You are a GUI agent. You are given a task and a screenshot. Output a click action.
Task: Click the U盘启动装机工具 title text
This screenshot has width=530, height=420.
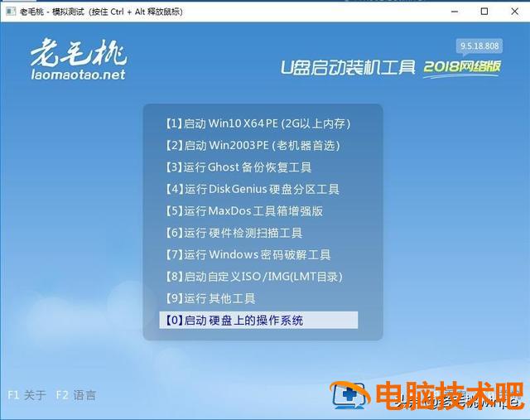pos(348,67)
